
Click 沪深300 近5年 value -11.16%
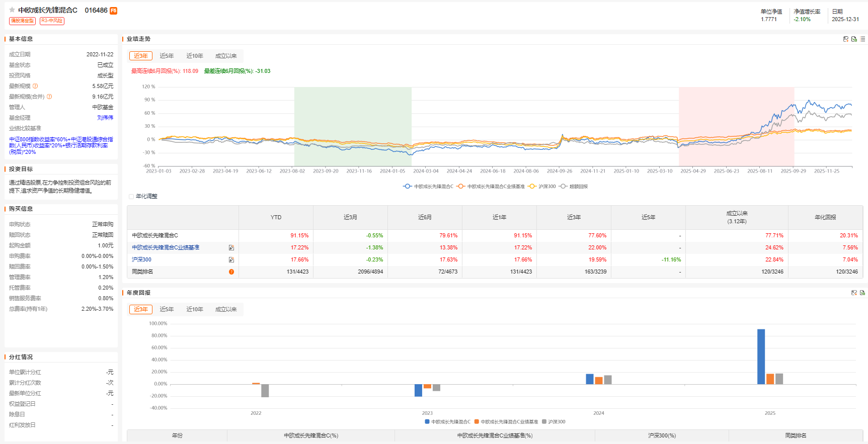tap(671, 259)
